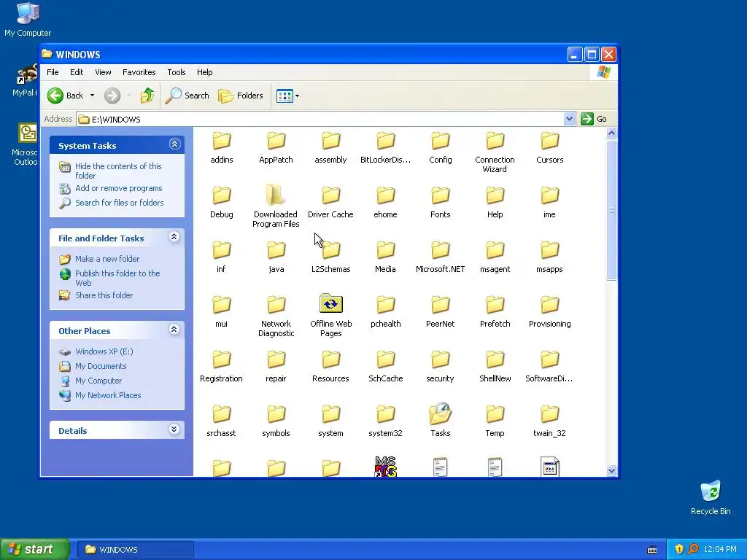
Task: Open the Edit menu
Action: [x=76, y=72]
